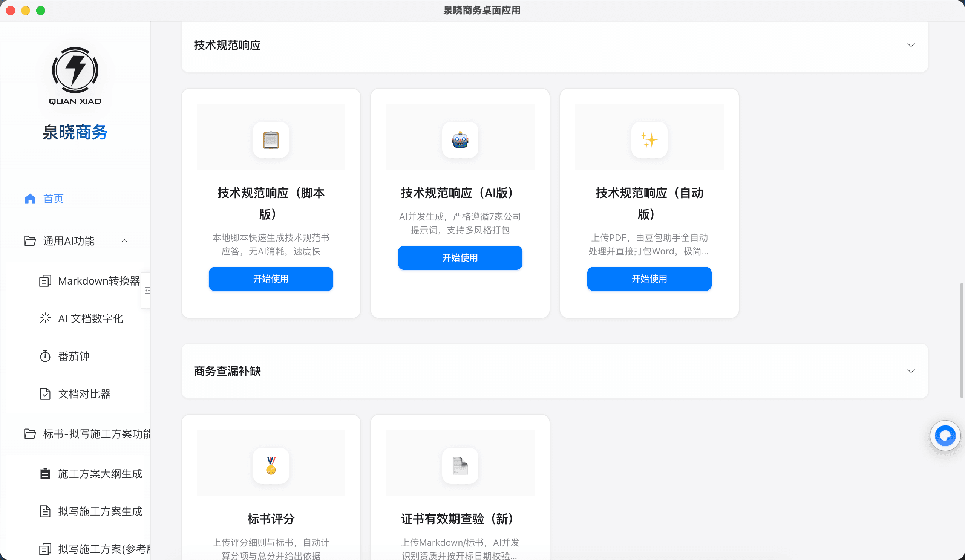Click the document icon on 证书有效期查验 card
The height and width of the screenshot is (560, 965).
point(460,466)
